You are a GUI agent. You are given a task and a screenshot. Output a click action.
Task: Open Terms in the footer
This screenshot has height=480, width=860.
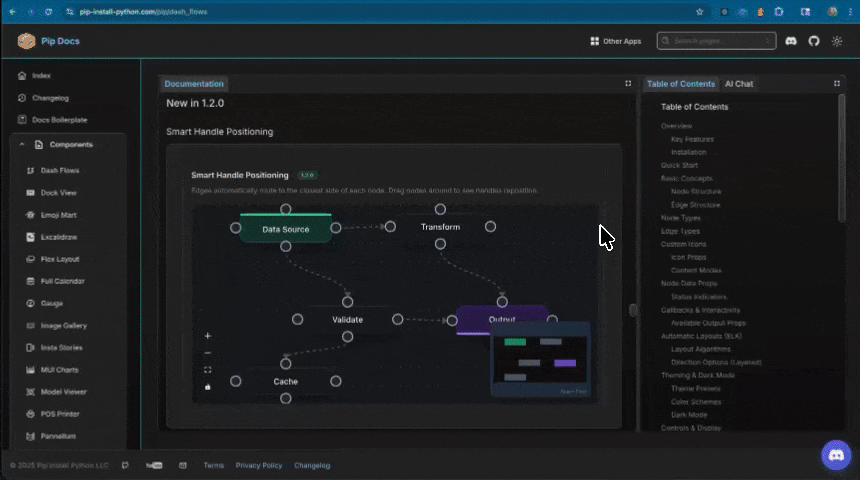click(x=213, y=465)
